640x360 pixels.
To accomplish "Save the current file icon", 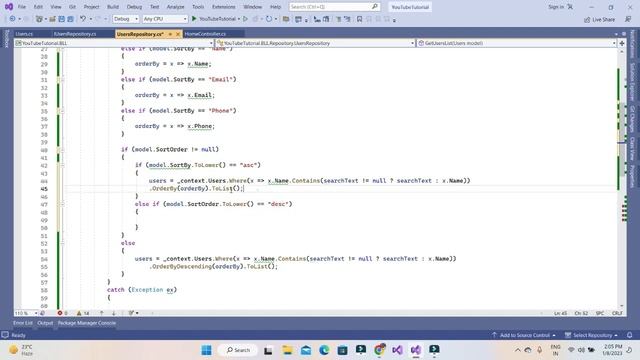I will pos(61,19).
